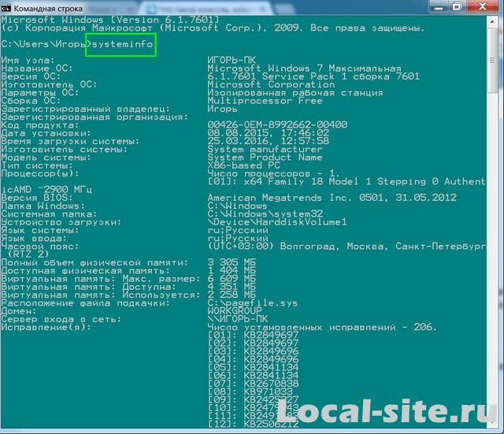Click hotfix entry '[08]: KB971033'
504x434 pixels.
pos(250,391)
